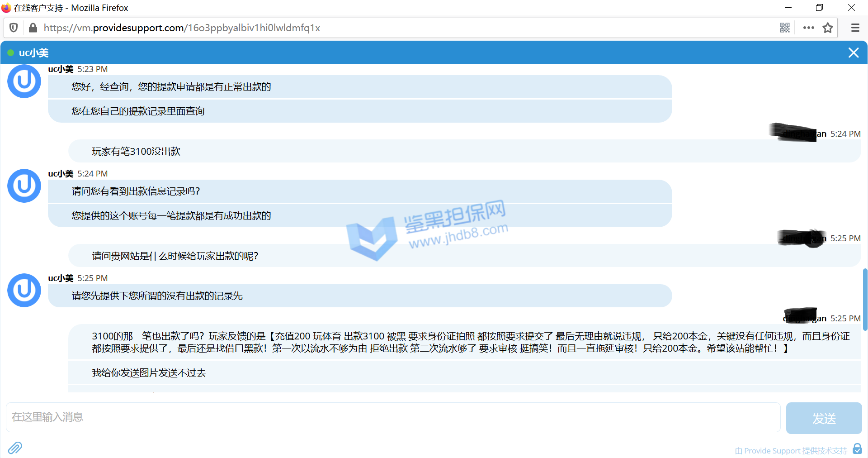Click the lock icon beside Provide Support
868x458 pixels.
pos(857,448)
